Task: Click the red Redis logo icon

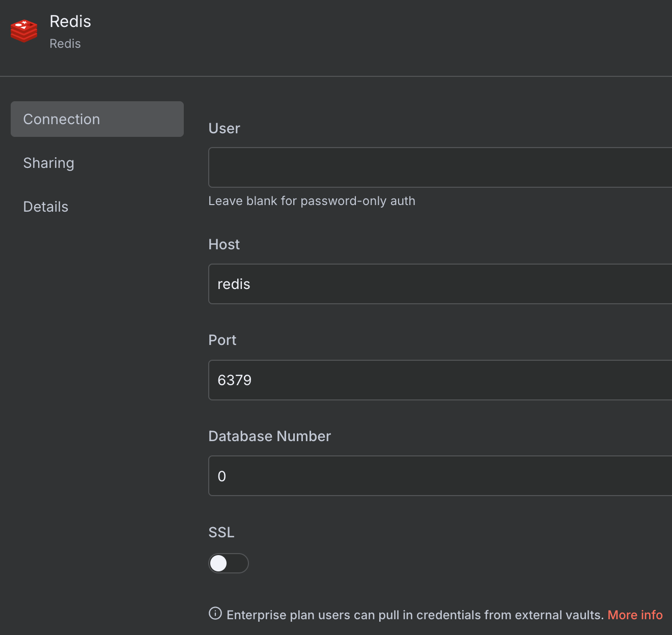Action: [x=24, y=31]
